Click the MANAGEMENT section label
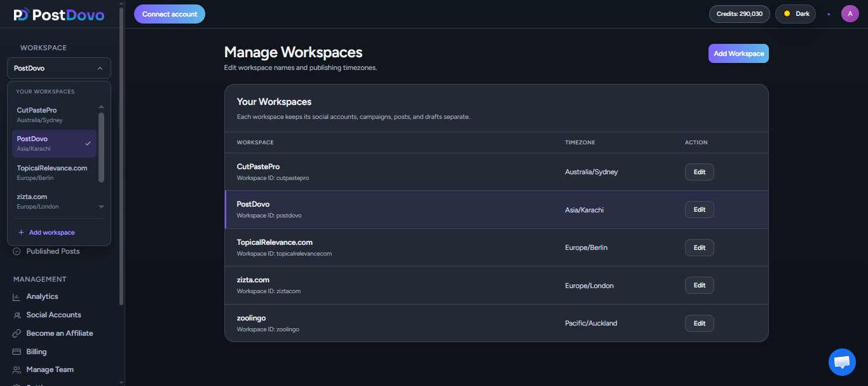The image size is (868, 386). coord(40,279)
